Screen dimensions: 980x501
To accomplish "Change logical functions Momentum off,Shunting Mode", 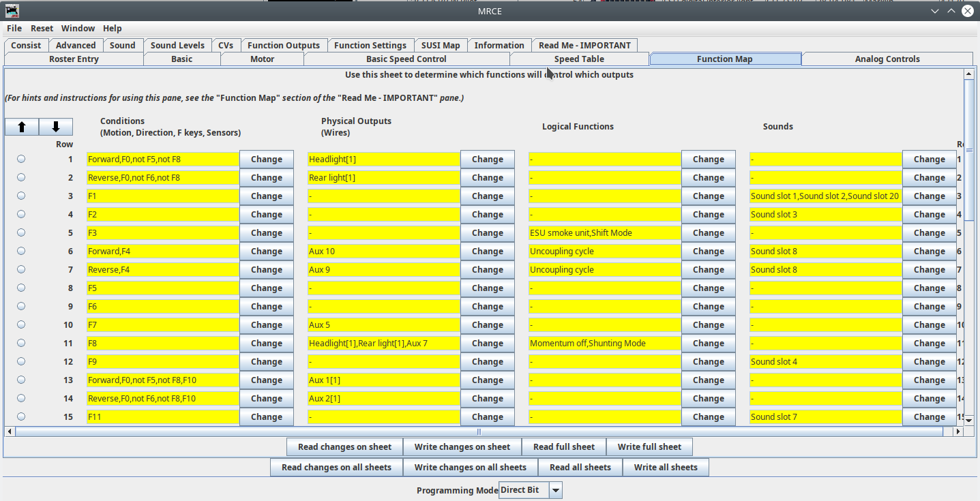I will (709, 344).
